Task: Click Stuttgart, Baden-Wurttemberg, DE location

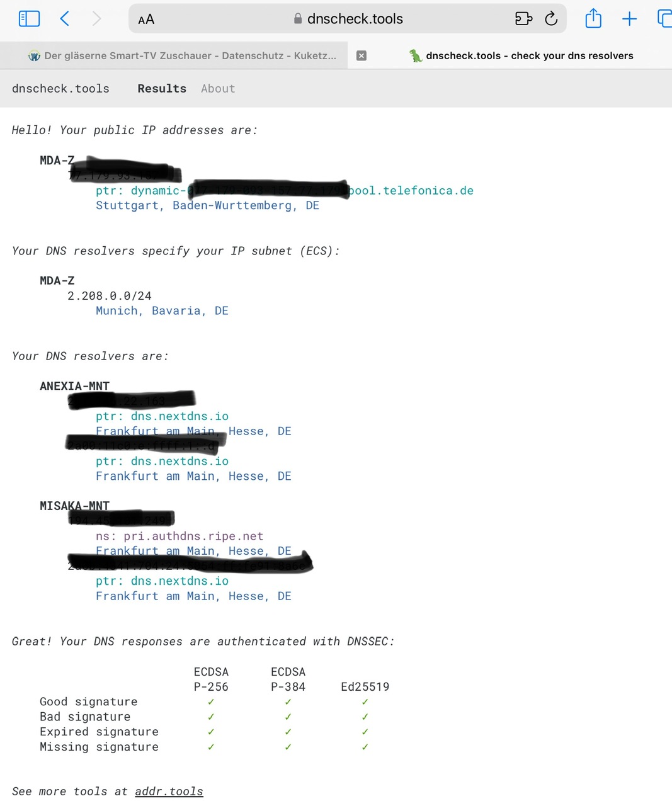Action: (x=207, y=205)
